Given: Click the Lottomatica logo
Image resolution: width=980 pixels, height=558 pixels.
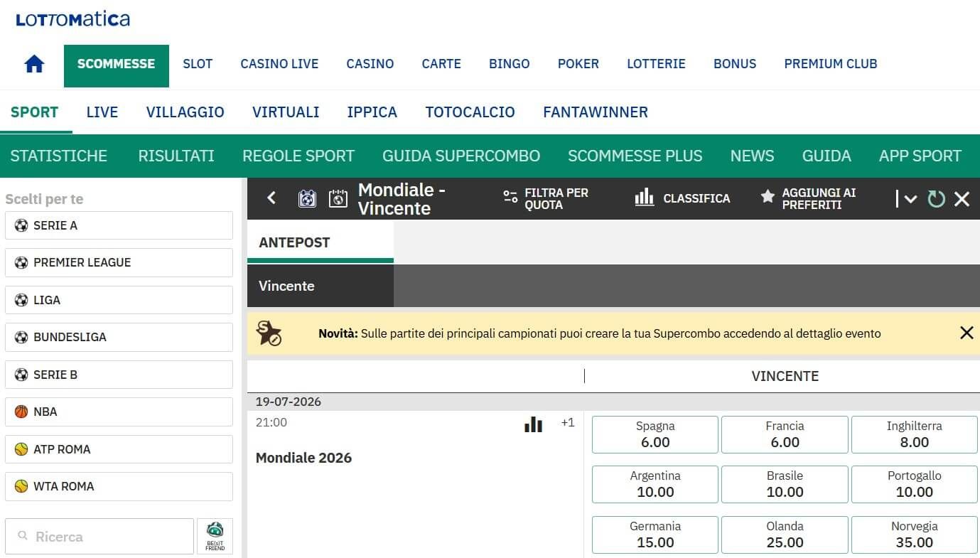Looking at the screenshot, I should click(73, 19).
